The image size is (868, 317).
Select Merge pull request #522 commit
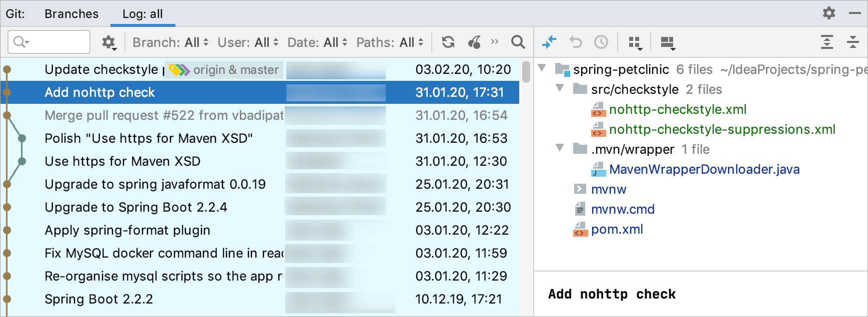pos(260,115)
